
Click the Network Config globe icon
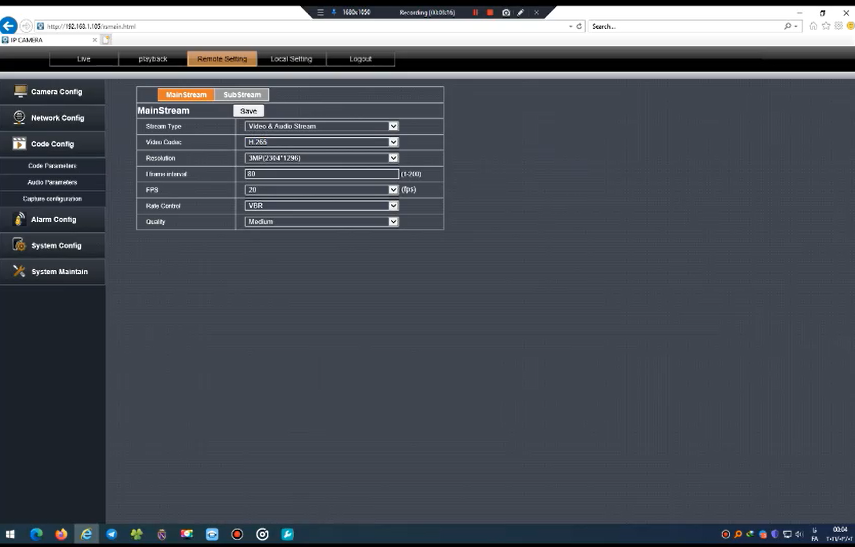tap(19, 117)
